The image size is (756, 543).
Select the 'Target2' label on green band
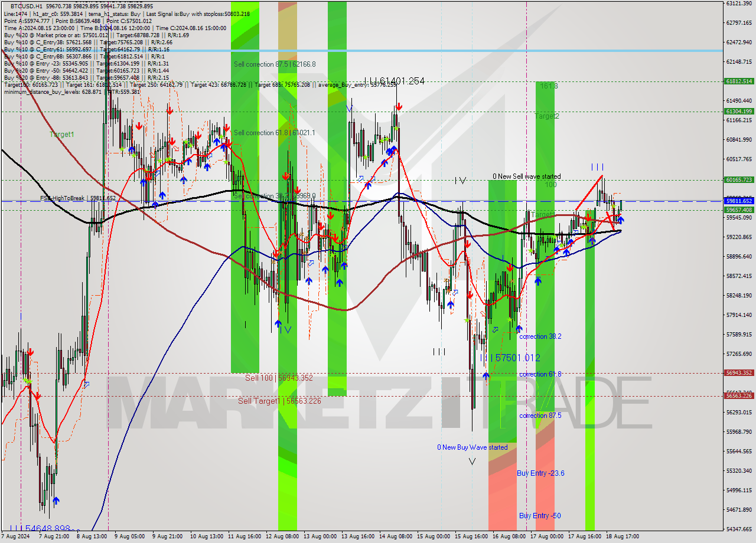point(546,116)
